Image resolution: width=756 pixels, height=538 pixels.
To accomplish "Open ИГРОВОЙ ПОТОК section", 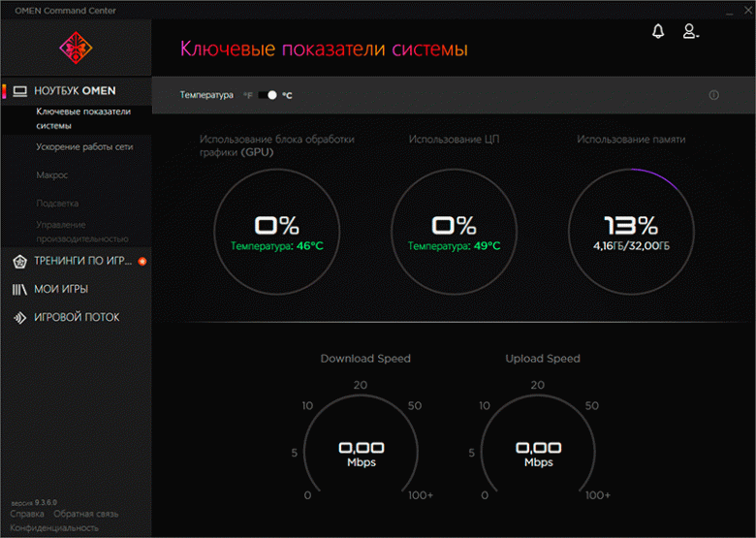I will click(77, 317).
